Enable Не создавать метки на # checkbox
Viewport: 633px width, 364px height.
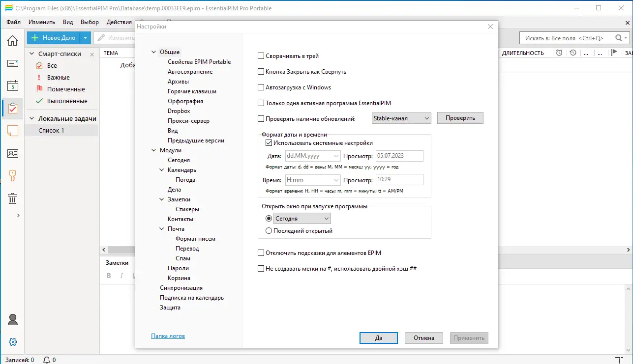coord(261,269)
